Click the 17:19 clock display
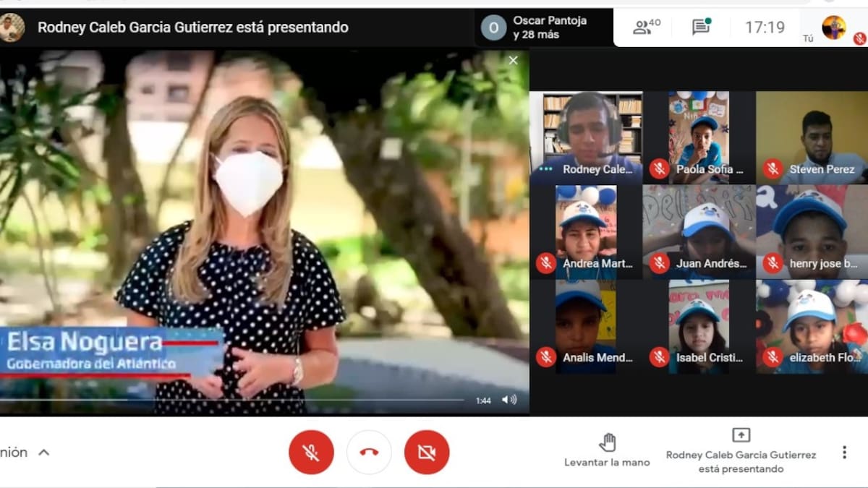The height and width of the screenshot is (488, 868). (x=765, y=27)
